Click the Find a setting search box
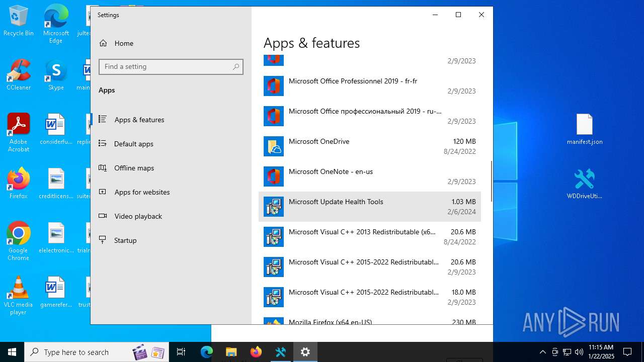Screen dimensions: 644x362 pyautogui.click(x=171, y=67)
